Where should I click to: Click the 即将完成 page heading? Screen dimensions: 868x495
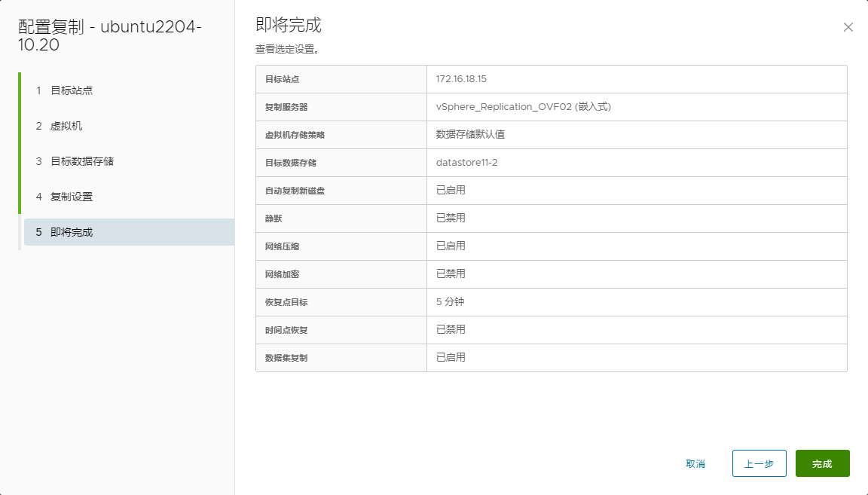289,25
